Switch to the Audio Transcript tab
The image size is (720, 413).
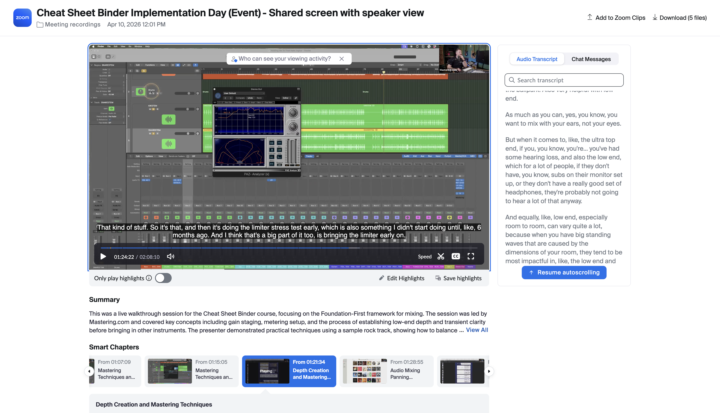(x=536, y=59)
